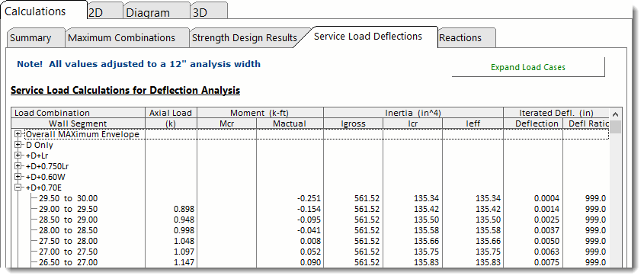Select the 27.00 to 27.50 wall segment row
Viewport: 644px width, 279px height.
click(309, 252)
